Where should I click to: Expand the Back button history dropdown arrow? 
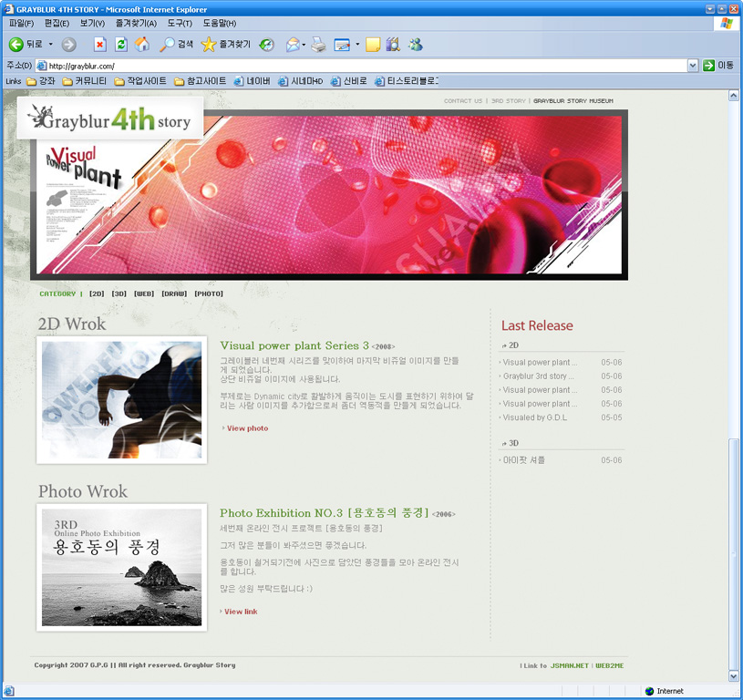coord(51,44)
